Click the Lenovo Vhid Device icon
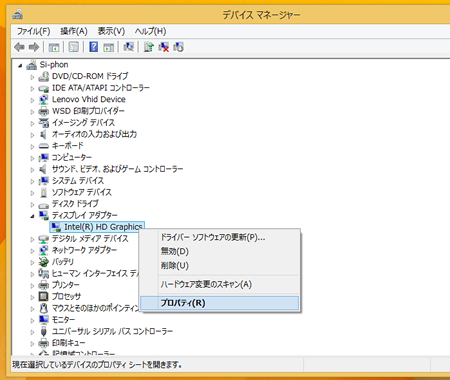Image resolution: width=450 pixels, height=380 pixels. [44, 100]
